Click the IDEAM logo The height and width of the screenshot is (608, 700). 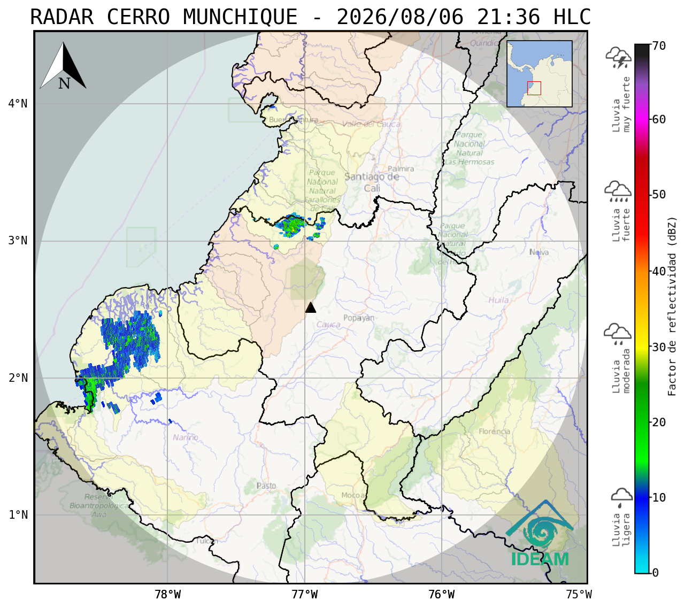pos(540,534)
